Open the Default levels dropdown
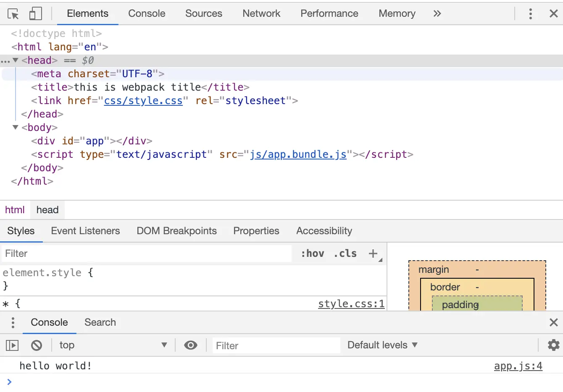This screenshot has height=392, width=563. (x=382, y=345)
